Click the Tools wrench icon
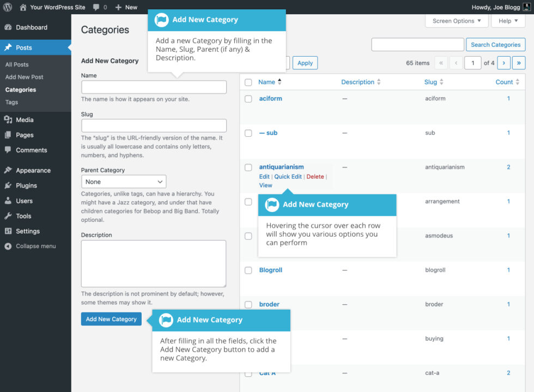 coord(8,216)
